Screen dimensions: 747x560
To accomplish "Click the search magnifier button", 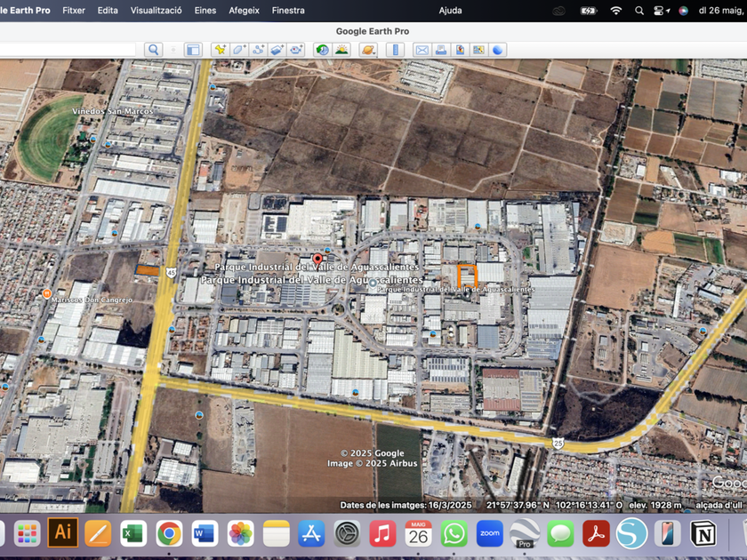I will (x=154, y=50).
